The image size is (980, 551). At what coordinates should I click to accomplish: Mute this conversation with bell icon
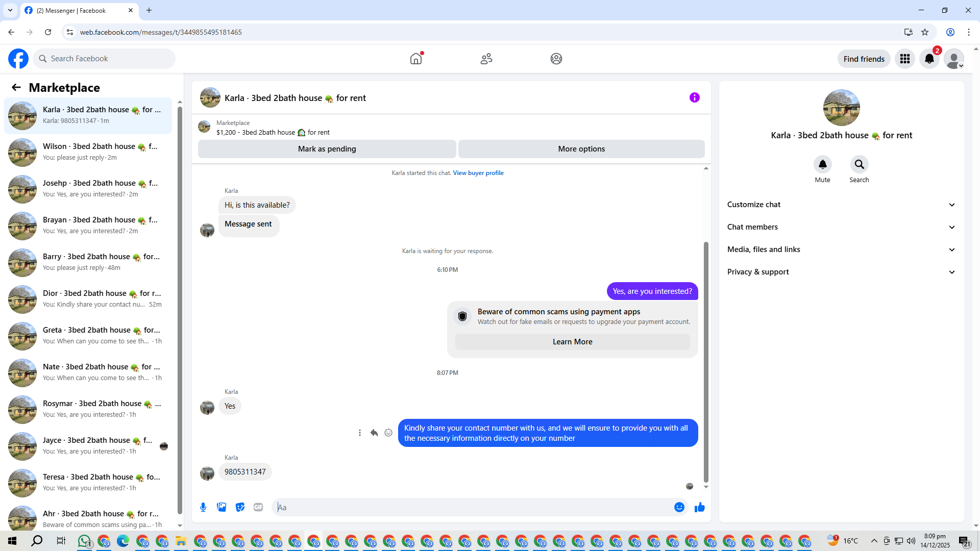[x=822, y=164]
